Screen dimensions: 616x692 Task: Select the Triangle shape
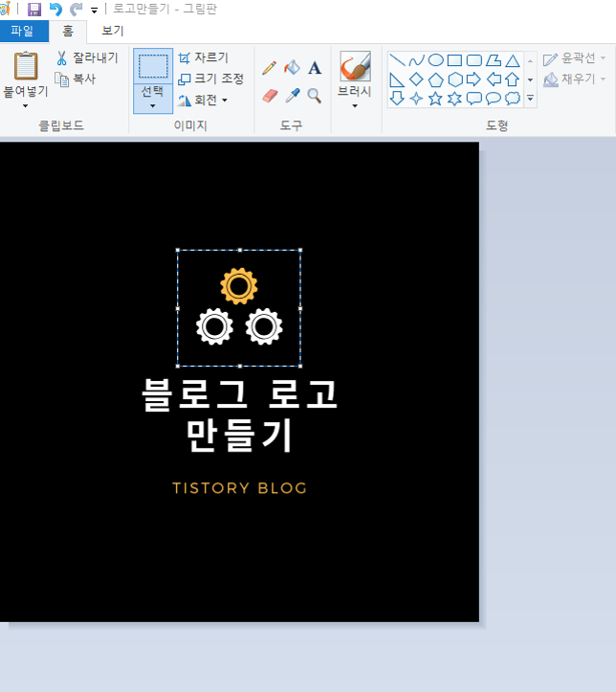click(513, 60)
